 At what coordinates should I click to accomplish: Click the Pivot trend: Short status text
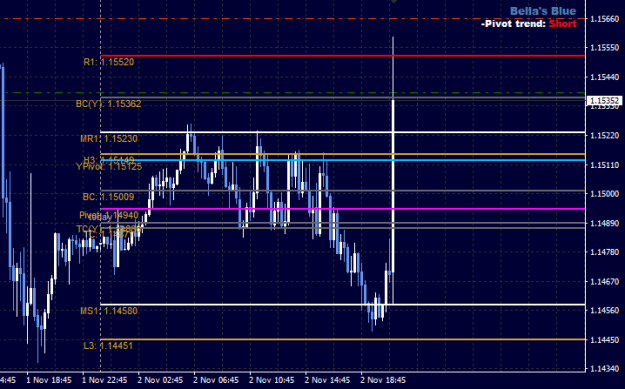click(x=529, y=24)
